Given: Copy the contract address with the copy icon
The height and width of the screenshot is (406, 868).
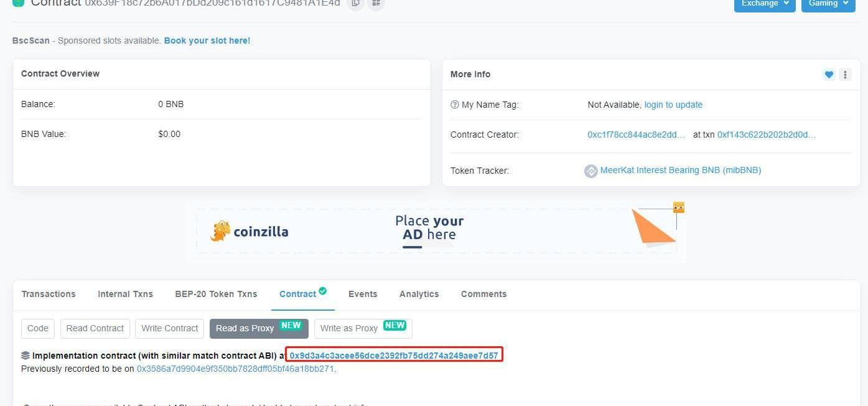Looking at the screenshot, I should coord(355,4).
